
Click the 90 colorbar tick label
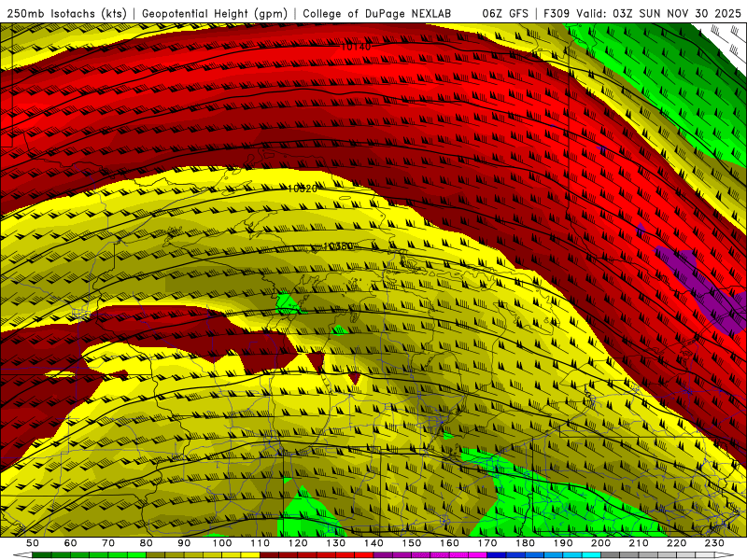tap(184, 543)
